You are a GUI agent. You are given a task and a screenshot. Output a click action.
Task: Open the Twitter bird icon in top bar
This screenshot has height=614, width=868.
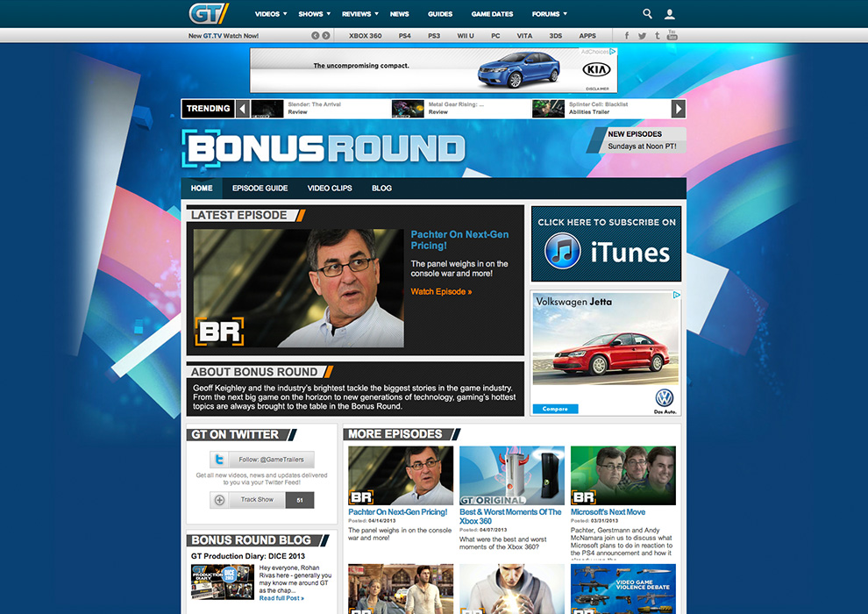click(x=642, y=36)
